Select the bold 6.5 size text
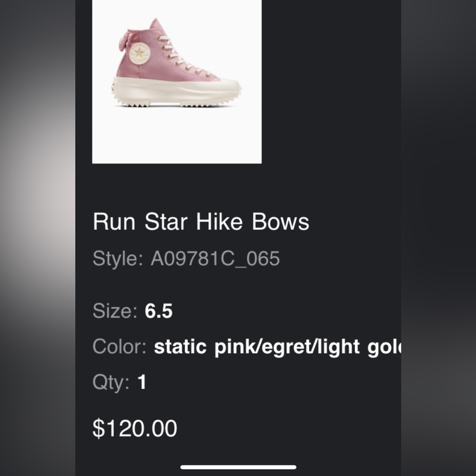Viewport: 476px width, 476px height. (x=159, y=310)
